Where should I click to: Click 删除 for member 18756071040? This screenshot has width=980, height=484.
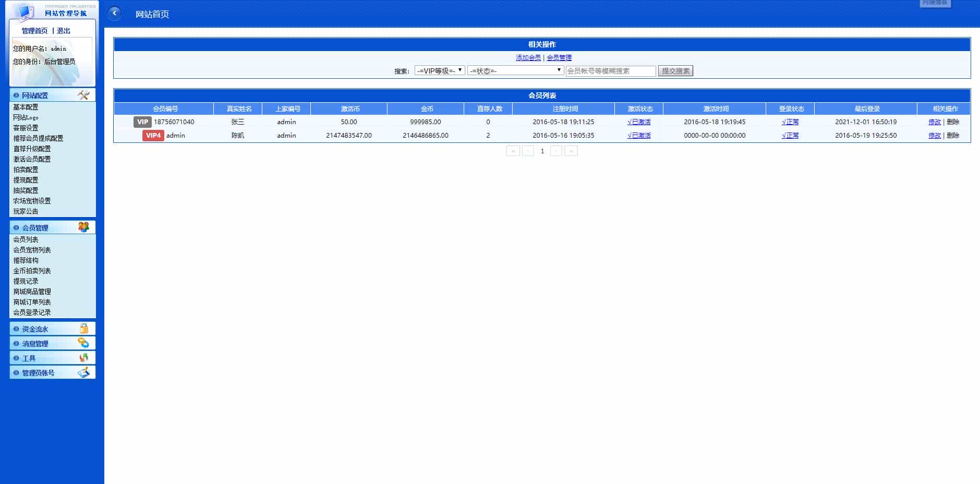[x=953, y=122]
